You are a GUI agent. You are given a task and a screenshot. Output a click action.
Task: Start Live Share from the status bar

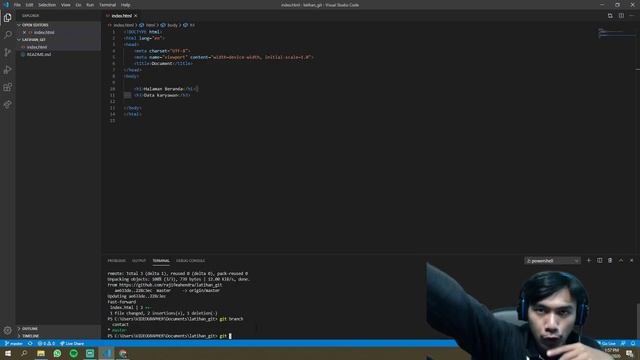pos(72,344)
